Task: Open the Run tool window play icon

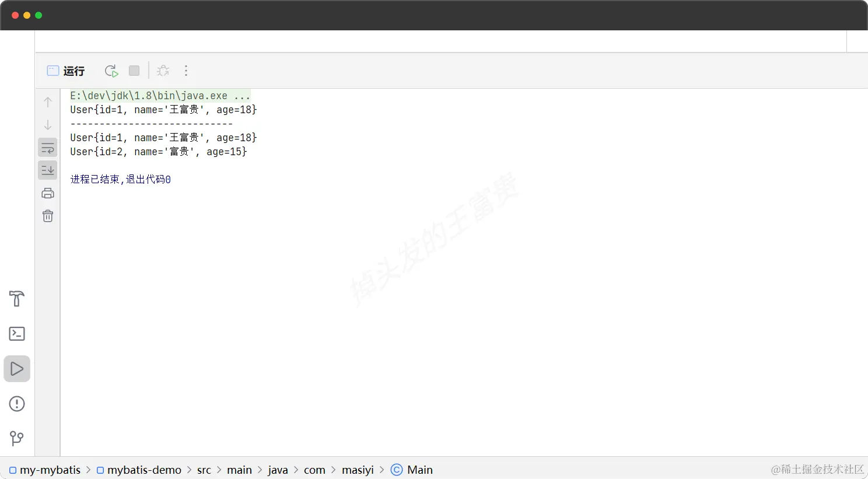Action: (x=17, y=369)
